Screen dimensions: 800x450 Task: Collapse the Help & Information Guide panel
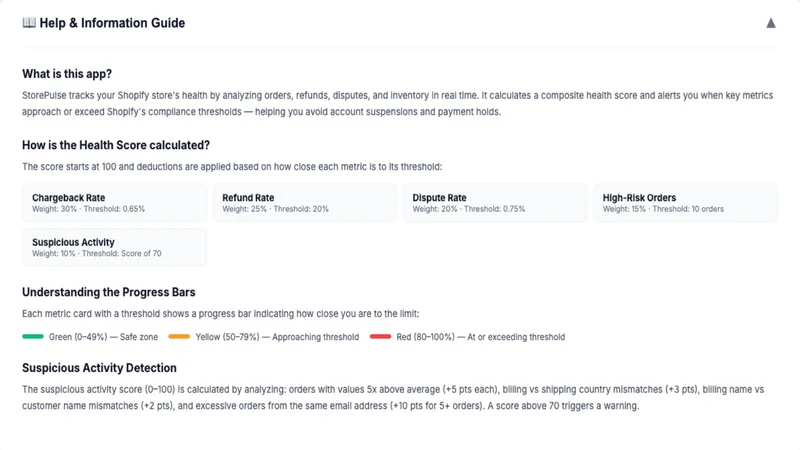pos(770,23)
